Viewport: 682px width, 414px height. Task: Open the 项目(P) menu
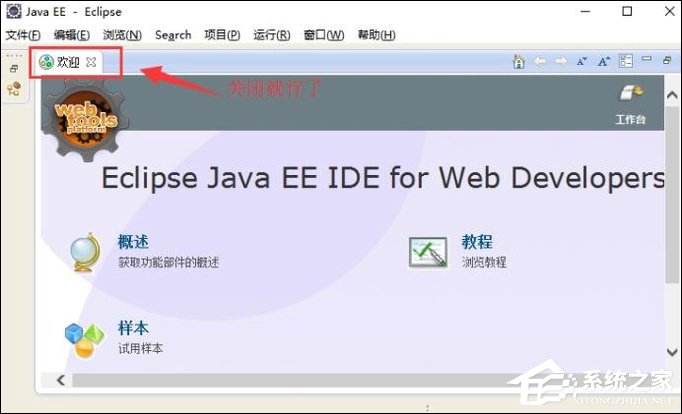[222, 35]
